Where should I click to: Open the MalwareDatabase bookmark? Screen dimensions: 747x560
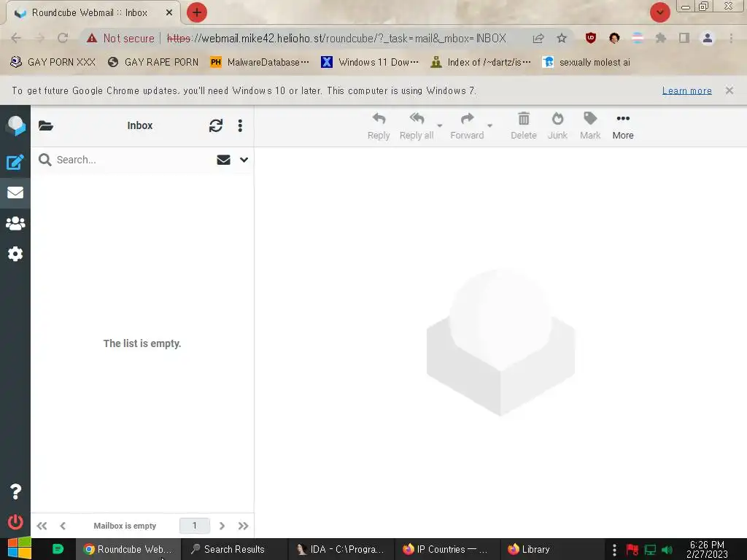click(260, 63)
